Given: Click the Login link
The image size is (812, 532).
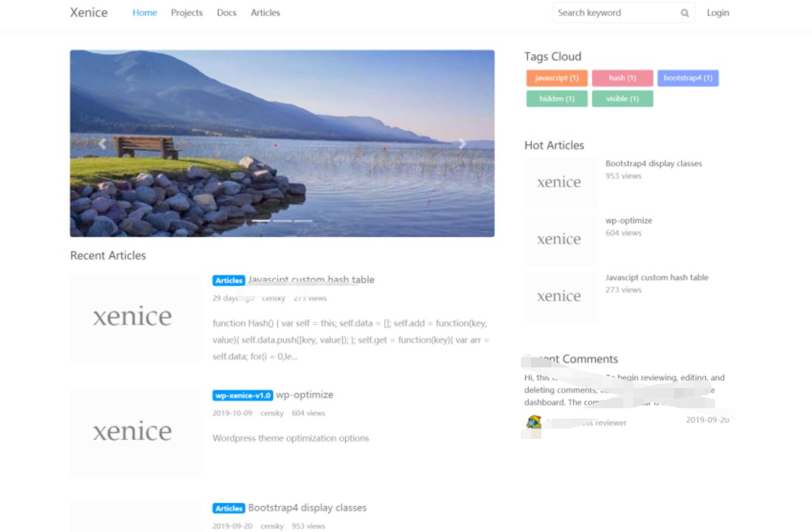Looking at the screenshot, I should [x=718, y=13].
